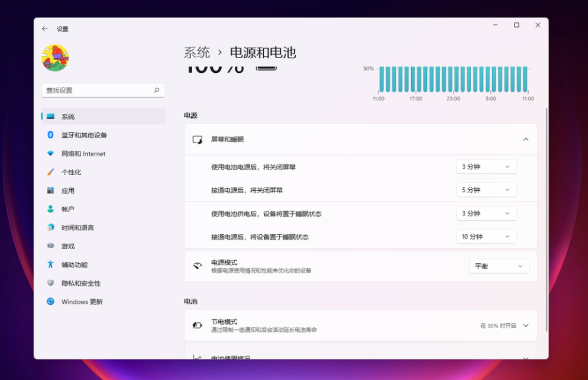Image resolution: width=588 pixels, height=380 pixels.
Task: Click the back arrow in Settings header
Action: (x=45, y=29)
